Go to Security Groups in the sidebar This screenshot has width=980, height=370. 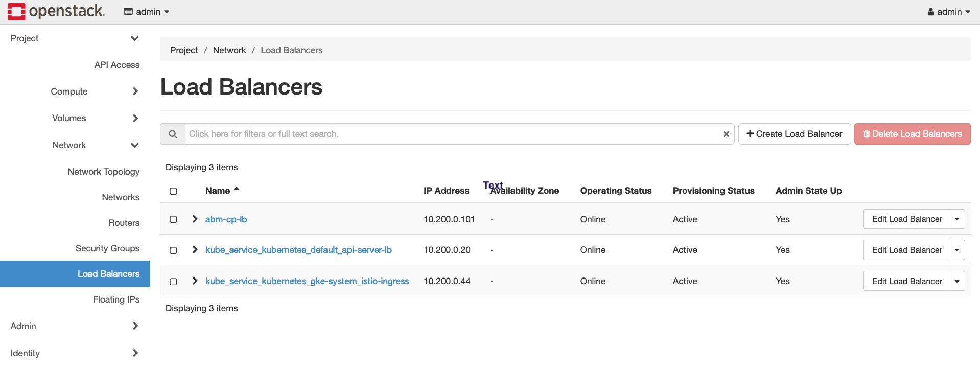pyautogui.click(x=107, y=248)
